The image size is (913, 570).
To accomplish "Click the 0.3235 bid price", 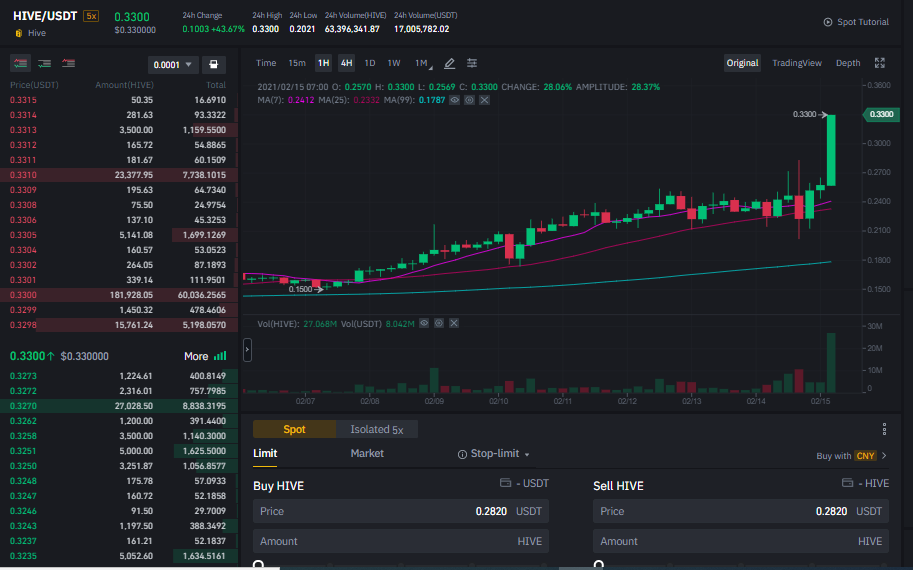I will click(x=23, y=556).
